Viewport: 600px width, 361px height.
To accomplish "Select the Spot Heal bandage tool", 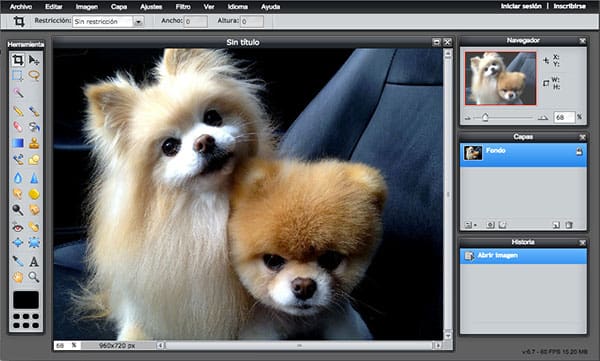I will coord(34,227).
